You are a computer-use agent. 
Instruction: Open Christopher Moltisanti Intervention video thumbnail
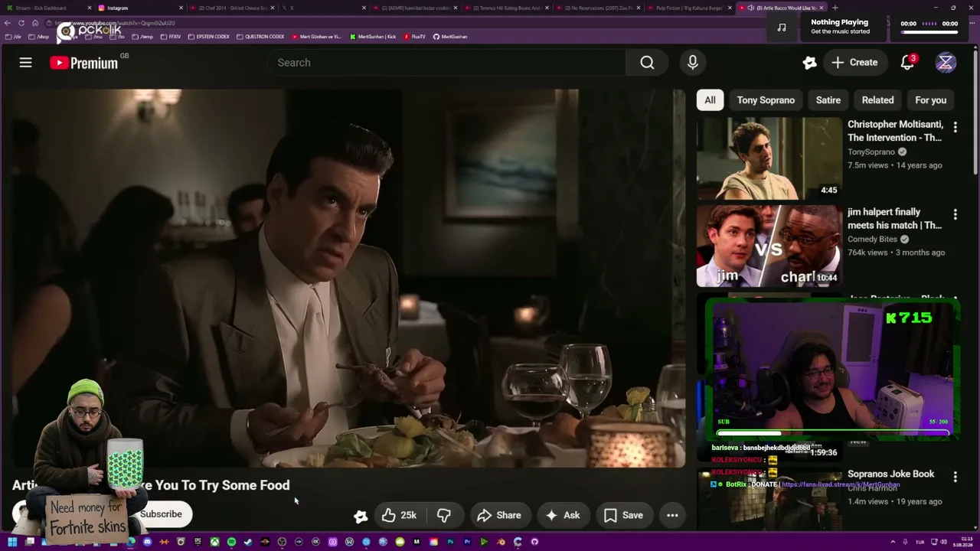coord(769,158)
